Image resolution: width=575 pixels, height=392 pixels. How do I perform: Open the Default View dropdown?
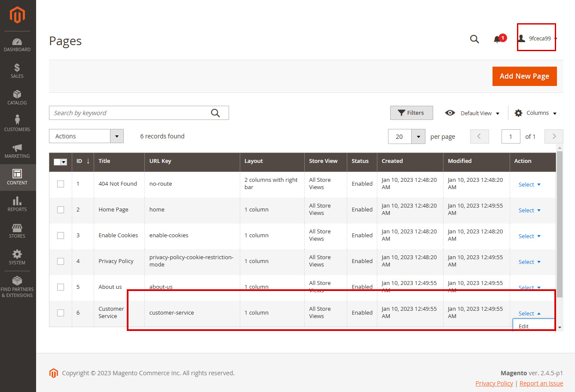(x=477, y=113)
